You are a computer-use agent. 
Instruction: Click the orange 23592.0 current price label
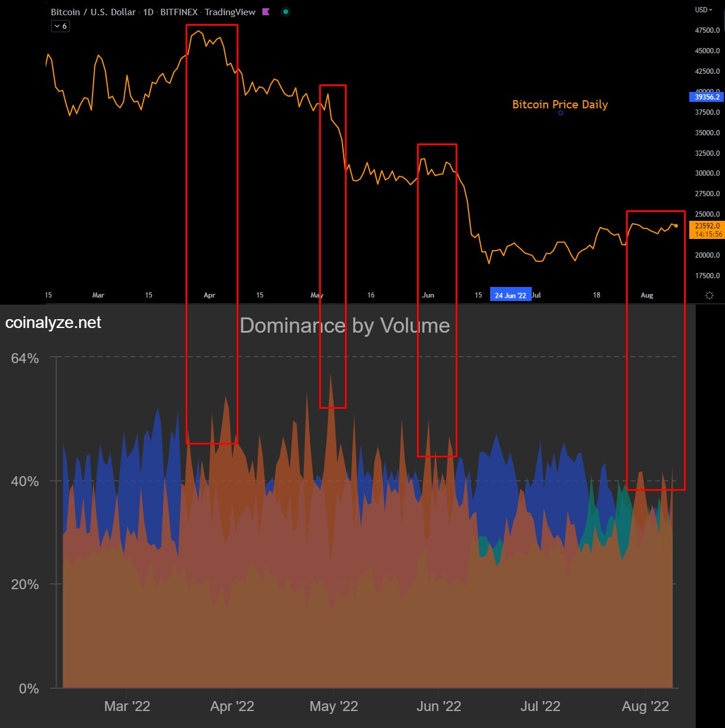click(x=707, y=226)
